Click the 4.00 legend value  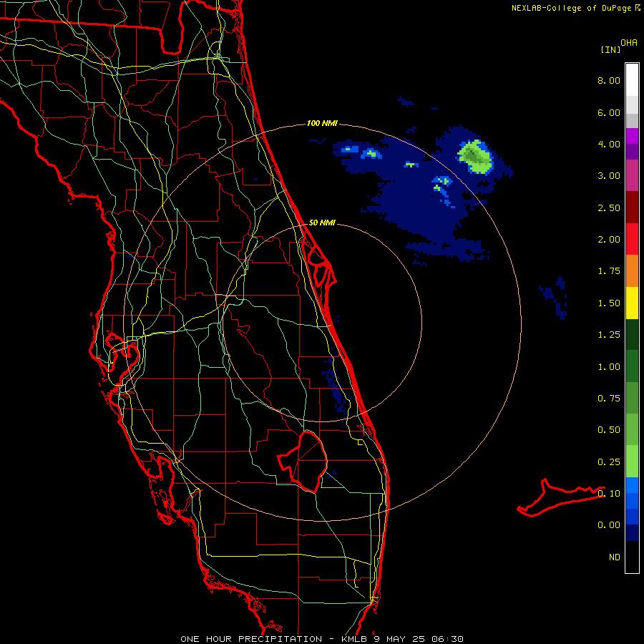tap(609, 144)
